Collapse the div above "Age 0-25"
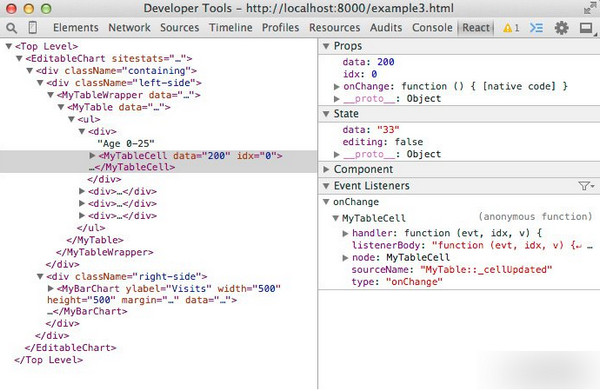 point(82,132)
